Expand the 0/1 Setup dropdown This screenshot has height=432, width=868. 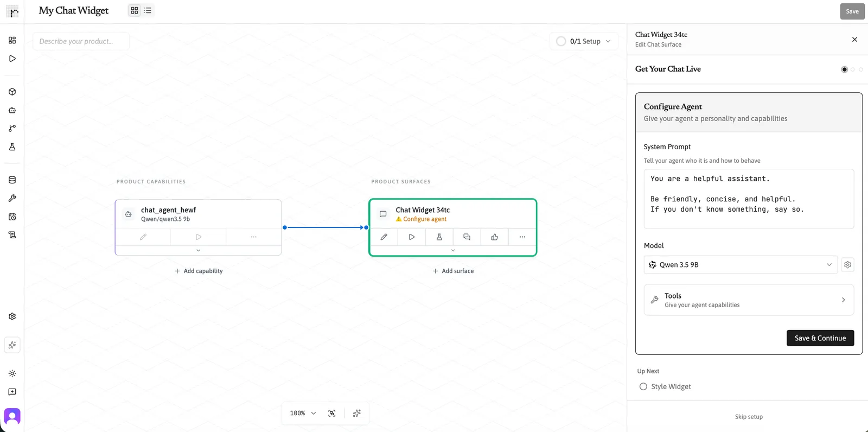click(584, 41)
